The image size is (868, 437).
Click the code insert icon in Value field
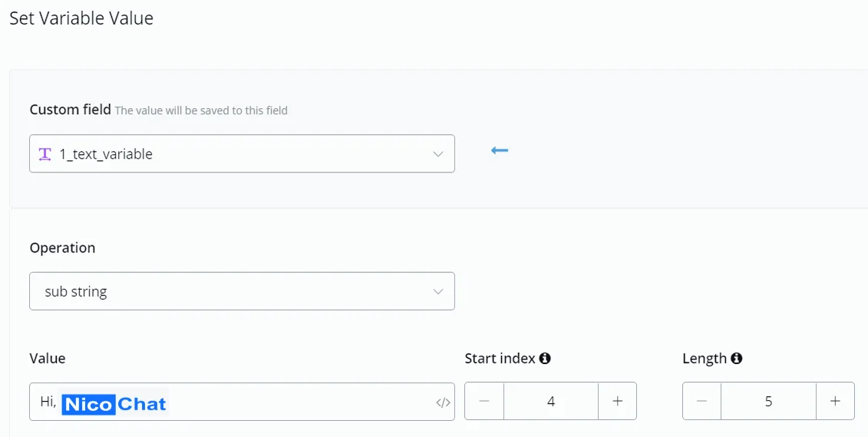tap(443, 402)
